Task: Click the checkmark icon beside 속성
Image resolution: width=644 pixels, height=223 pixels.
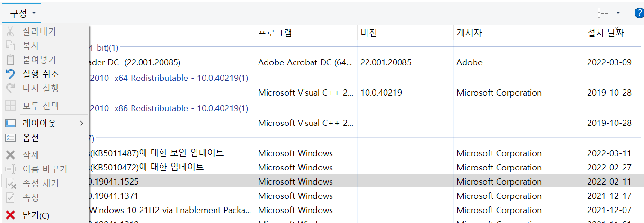Action: (10, 197)
